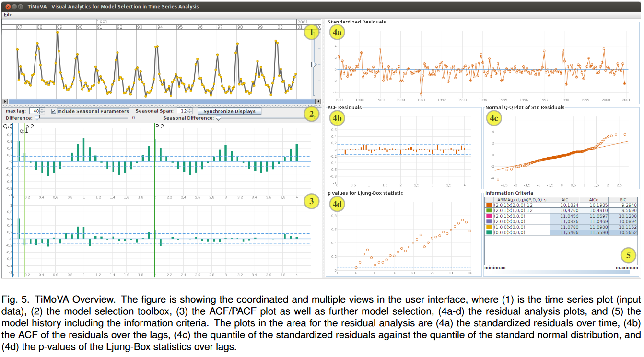Sort by the AICc column header
Screen dimensions: 644x357
click(x=594, y=199)
